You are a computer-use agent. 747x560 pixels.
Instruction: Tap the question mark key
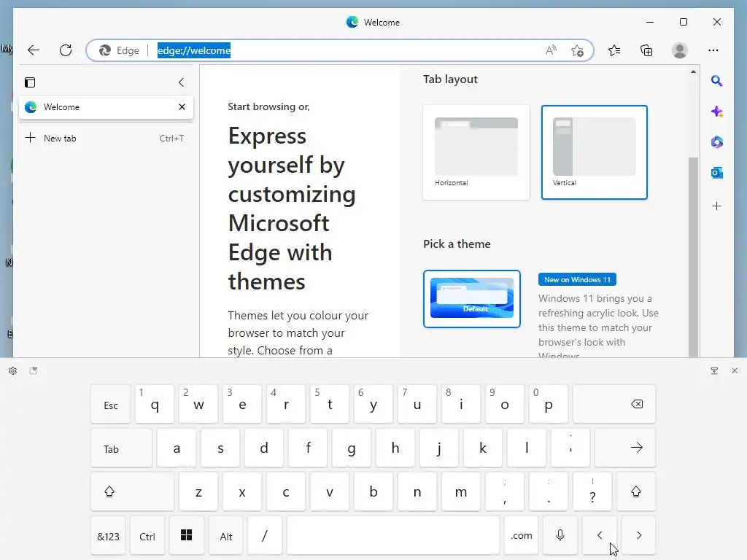click(x=592, y=492)
